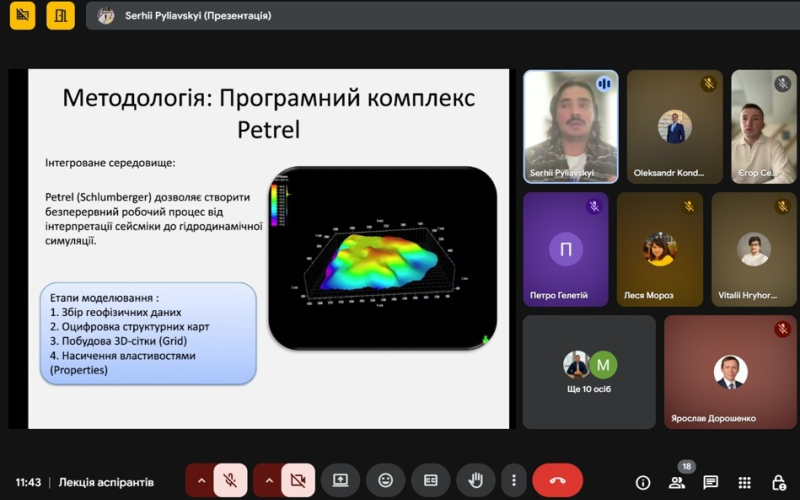Click muted mic icon on Петро Гелетій tile

[x=594, y=206]
